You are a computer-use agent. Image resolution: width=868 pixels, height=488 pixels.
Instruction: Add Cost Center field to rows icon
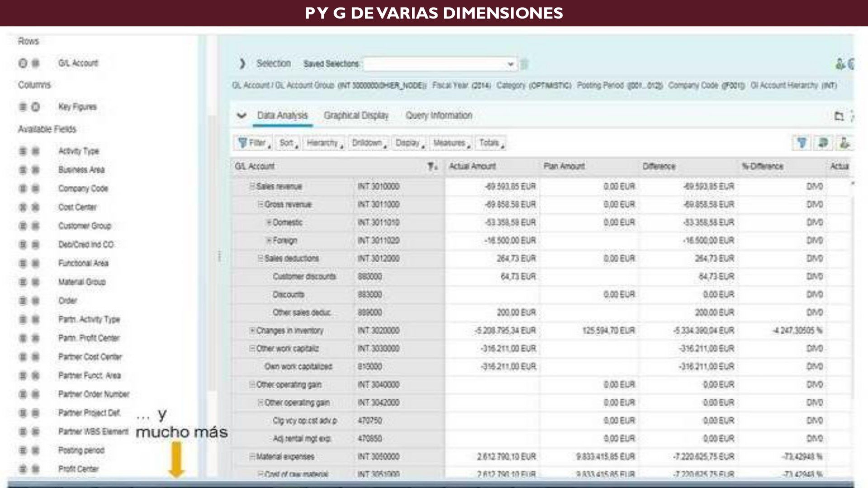click(x=23, y=207)
